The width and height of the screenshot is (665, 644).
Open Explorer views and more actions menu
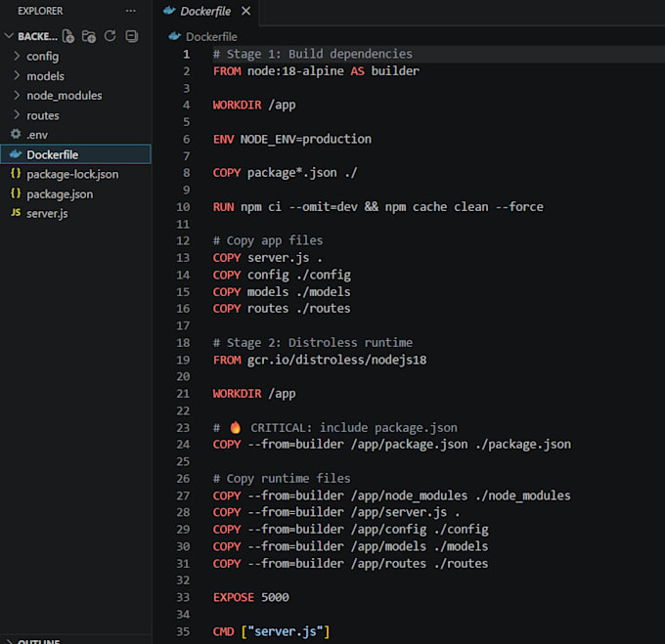[x=131, y=11]
